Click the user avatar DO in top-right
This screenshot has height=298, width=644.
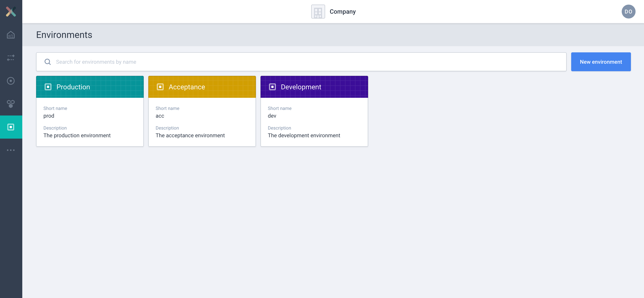pos(628,11)
